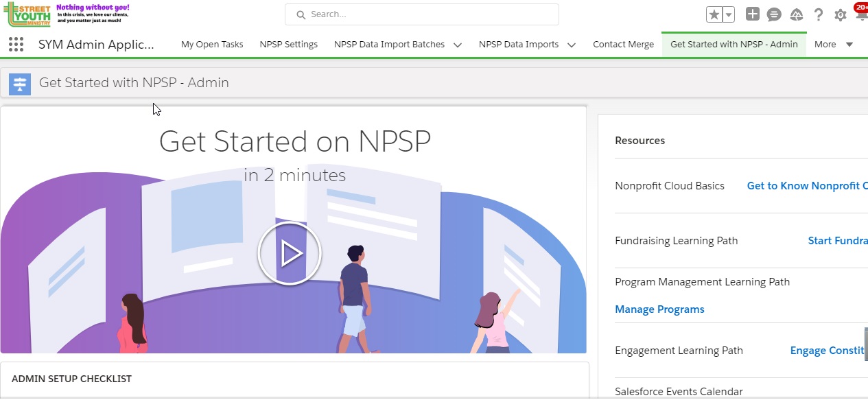Click the Search field
Screen dimensions: 868x400
point(422,14)
